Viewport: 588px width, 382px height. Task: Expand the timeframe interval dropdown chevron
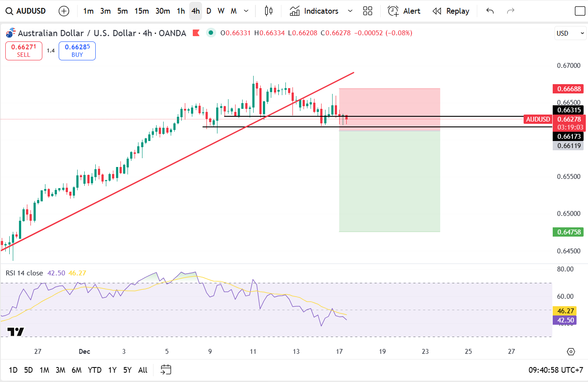coord(246,11)
